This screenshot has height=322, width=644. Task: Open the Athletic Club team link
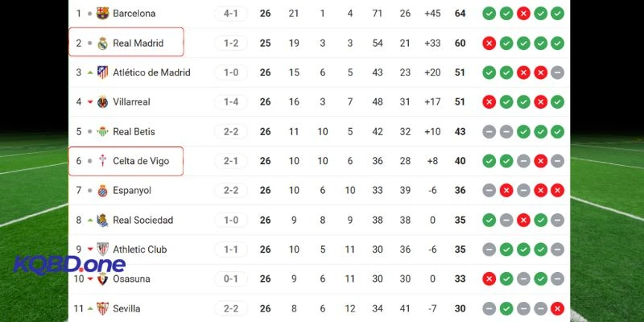(140, 250)
